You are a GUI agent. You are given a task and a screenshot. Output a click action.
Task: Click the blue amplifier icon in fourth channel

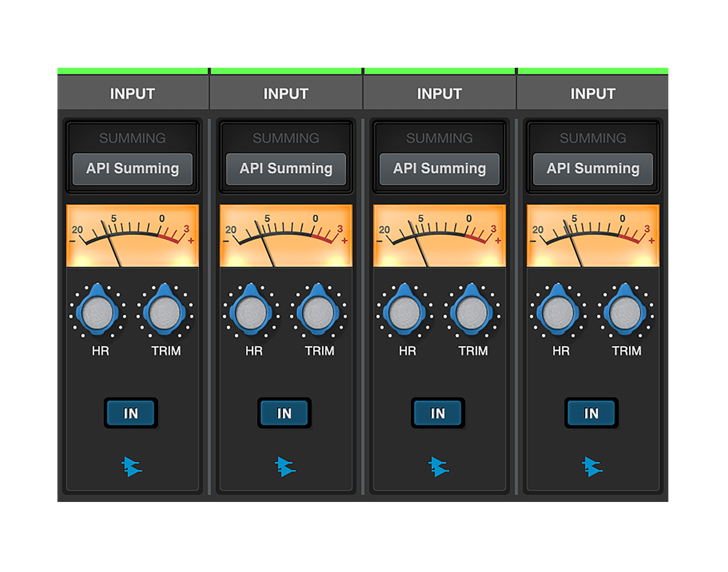pos(592,467)
